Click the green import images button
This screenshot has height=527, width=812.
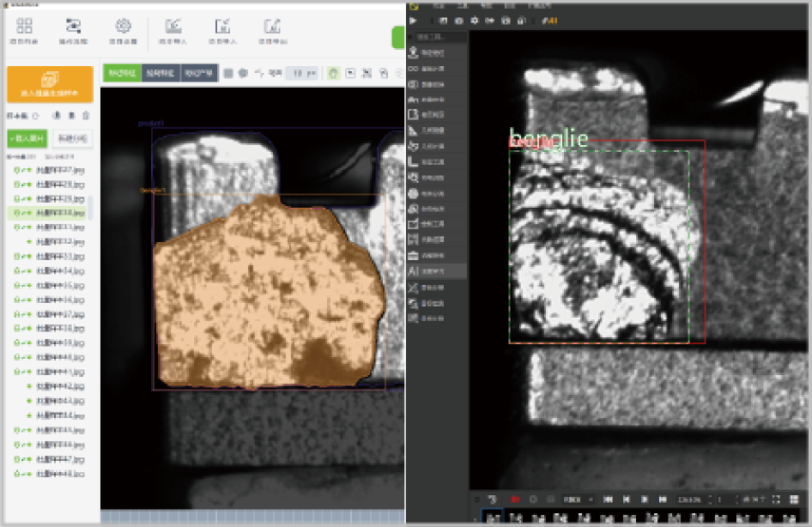pos(27,138)
